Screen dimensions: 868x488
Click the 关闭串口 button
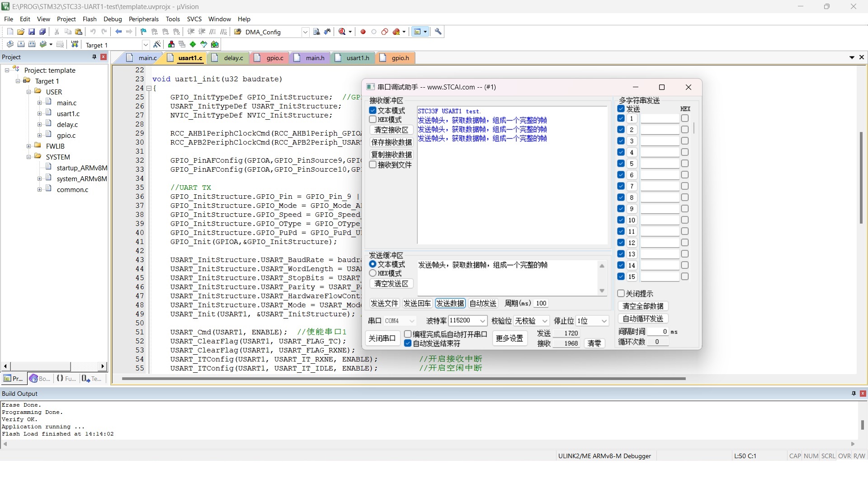pos(382,338)
